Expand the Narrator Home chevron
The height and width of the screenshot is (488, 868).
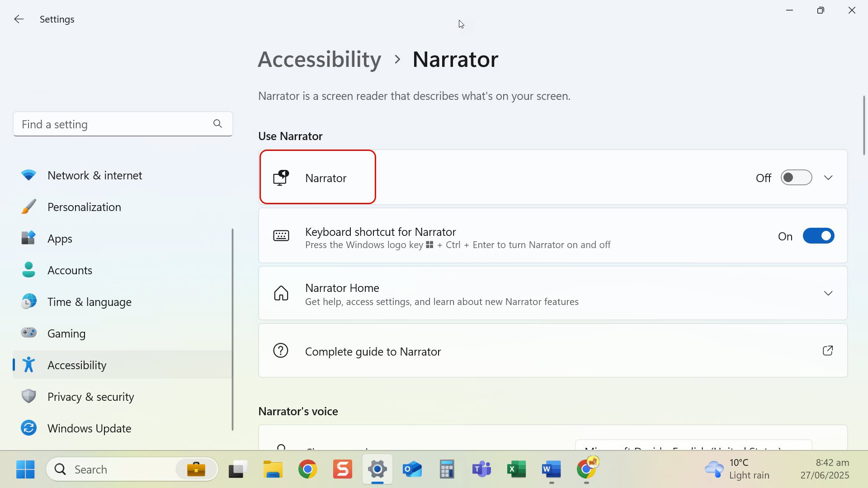828,294
